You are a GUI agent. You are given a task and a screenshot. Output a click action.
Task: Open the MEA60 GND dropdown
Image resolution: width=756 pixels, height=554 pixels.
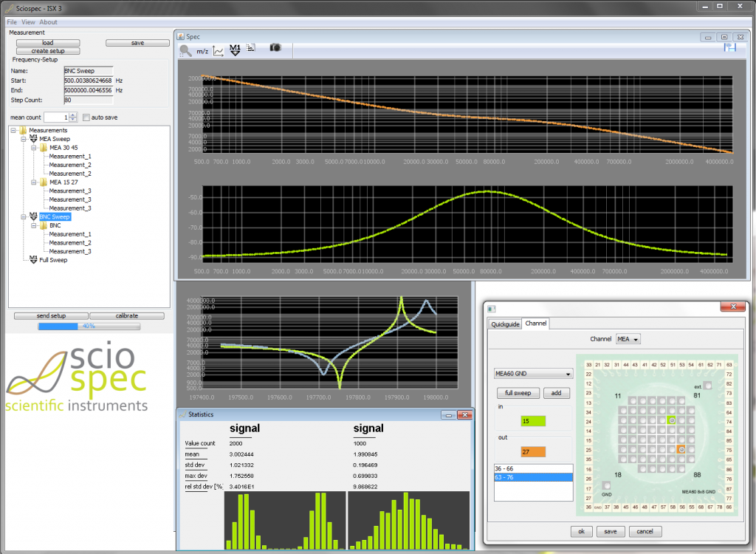[533, 374]
